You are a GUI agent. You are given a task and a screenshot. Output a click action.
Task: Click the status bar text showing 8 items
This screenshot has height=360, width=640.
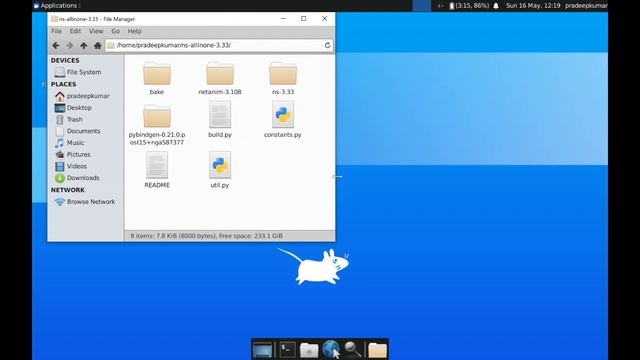coord(207,236)
